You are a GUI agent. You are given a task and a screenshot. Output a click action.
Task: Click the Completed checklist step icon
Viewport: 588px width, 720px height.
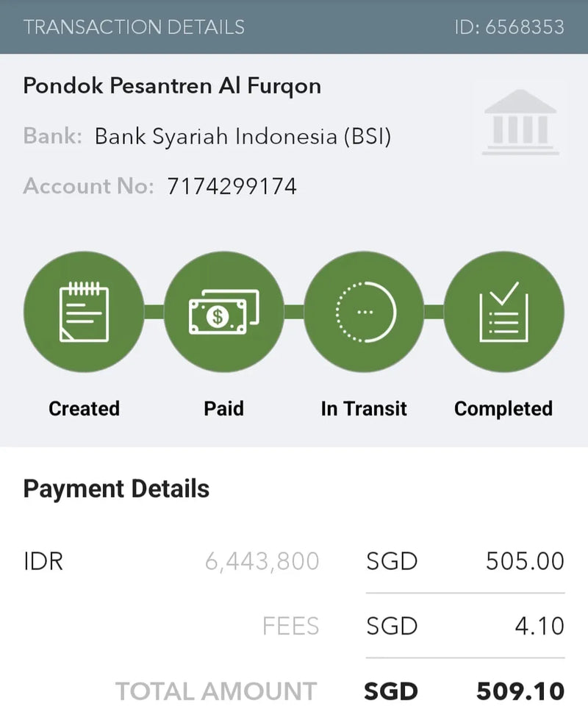tap(503, 312)
